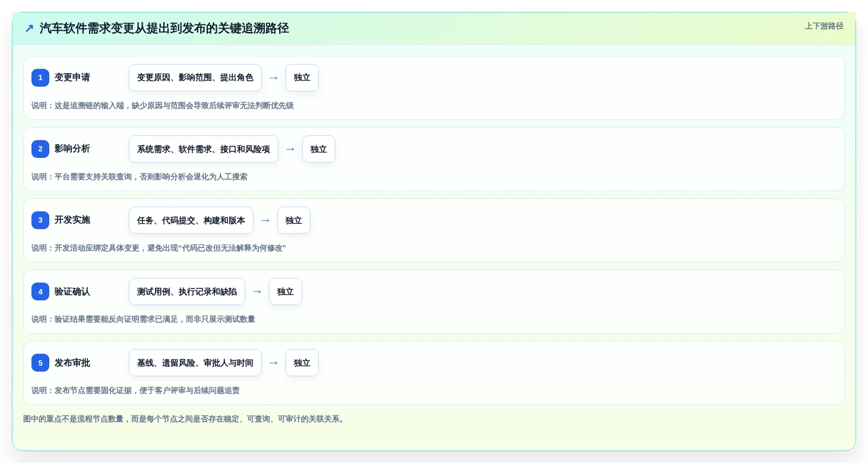Click the 测试用例、执行记录和缺陷 box

click(187, 291)
